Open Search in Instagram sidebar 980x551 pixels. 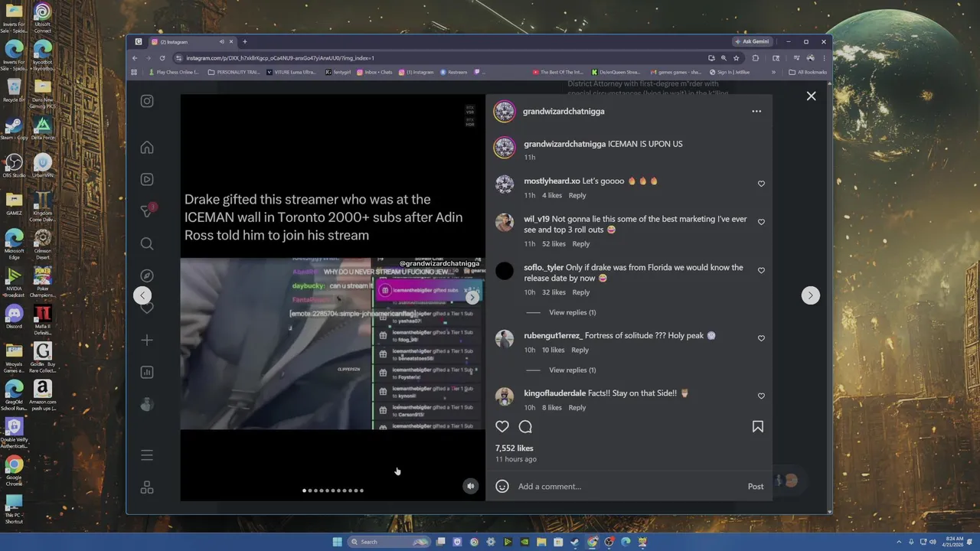147,243
